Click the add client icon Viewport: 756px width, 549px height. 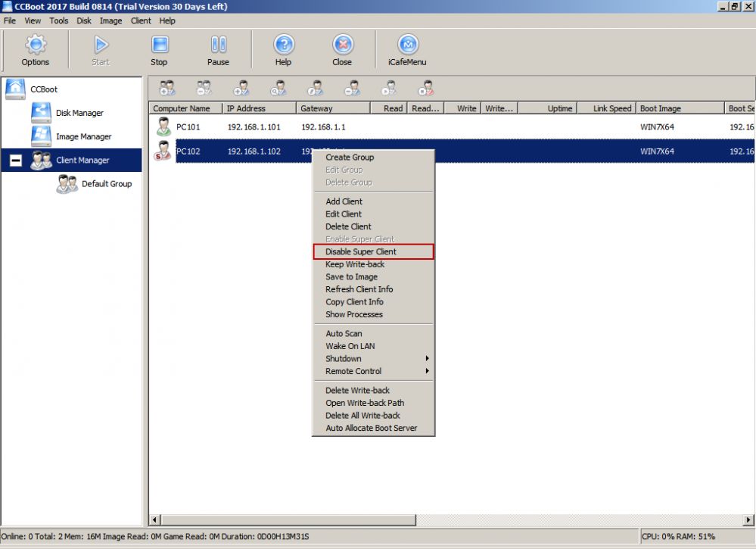pyautogui.click(x=241, y=89)
